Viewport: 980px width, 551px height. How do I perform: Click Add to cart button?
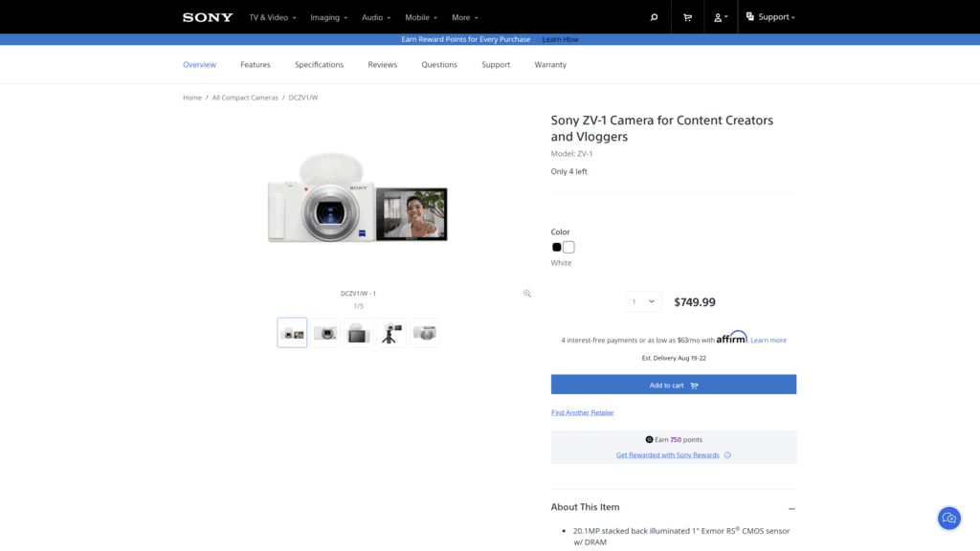pos(674,385)
